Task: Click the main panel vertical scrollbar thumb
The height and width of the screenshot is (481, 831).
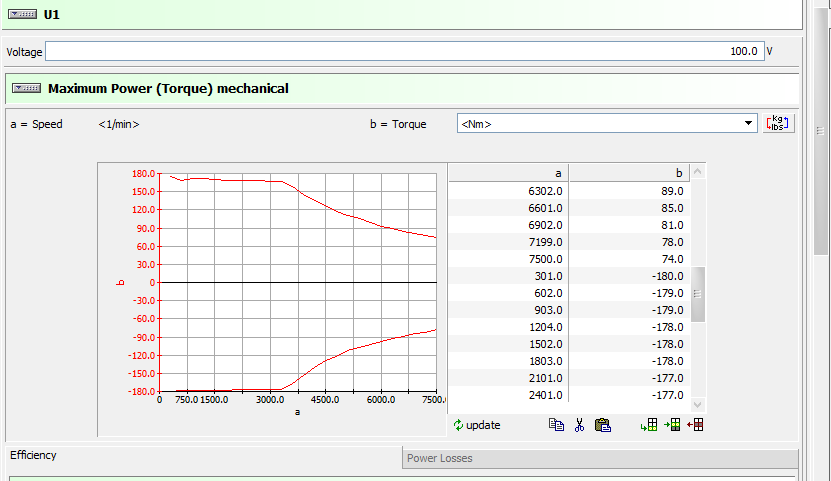Action: click(820, 130)
